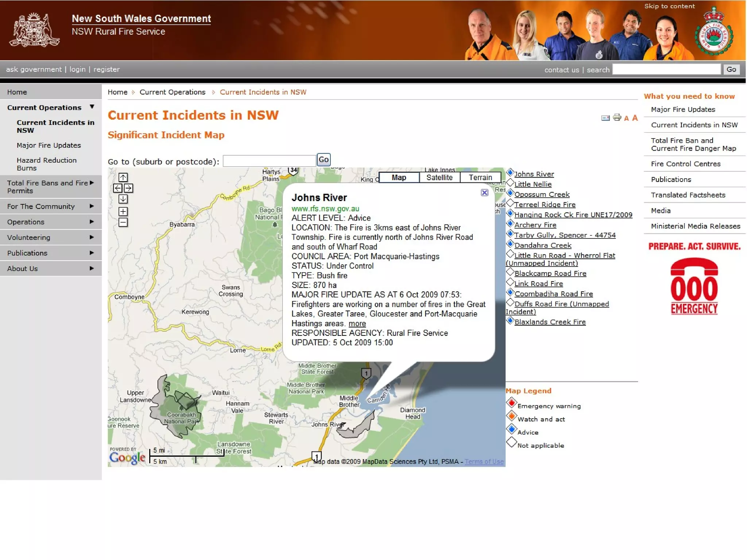747x560 pixels.
Task: Pan the map up with arrow control
Action: tap(123, 177)
